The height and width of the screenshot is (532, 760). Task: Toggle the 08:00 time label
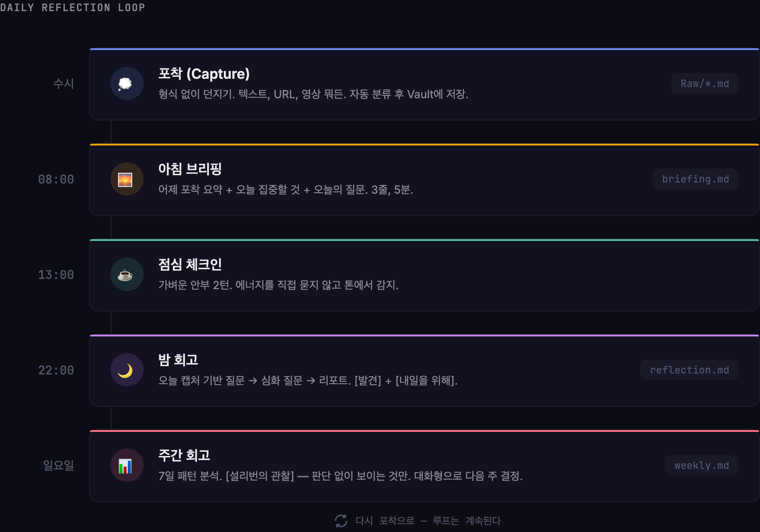click(x=56, y=179)
